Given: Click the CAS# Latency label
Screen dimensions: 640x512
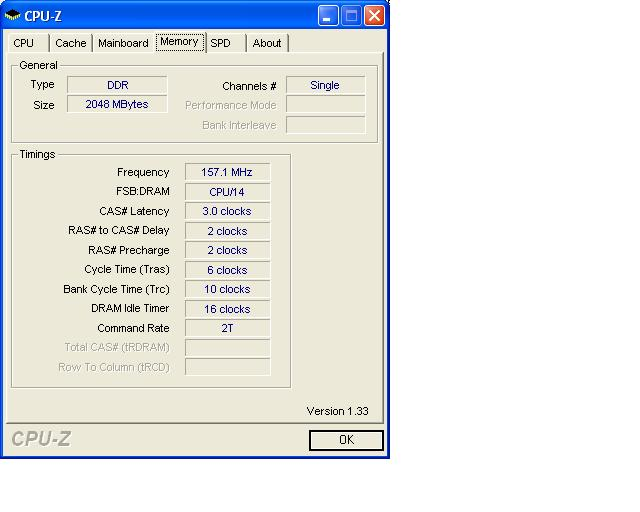Looking at the screenshot, I should click(134, 211).
